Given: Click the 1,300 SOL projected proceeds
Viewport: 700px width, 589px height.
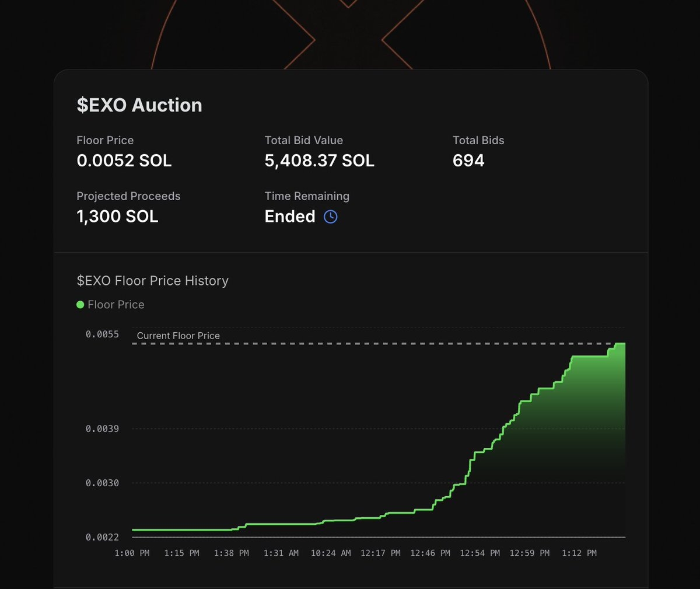Looking at the screenshot, I should click(x=117, y=217).
